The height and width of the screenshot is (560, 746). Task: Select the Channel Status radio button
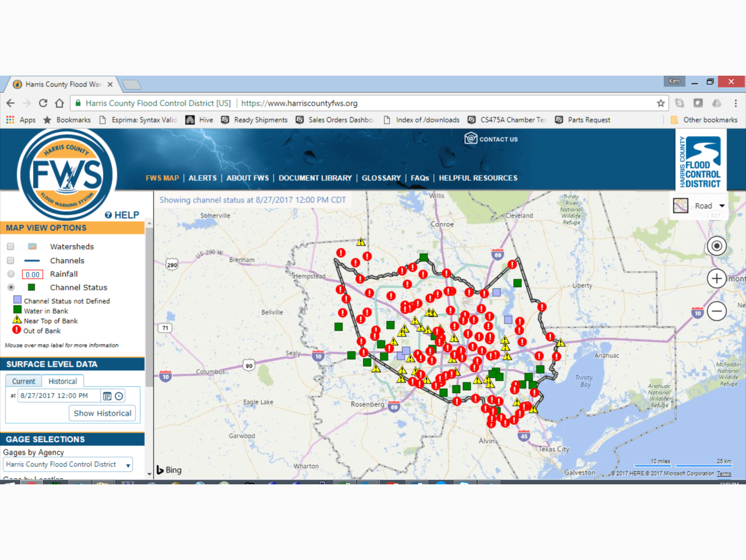click(x=11, y=287)
